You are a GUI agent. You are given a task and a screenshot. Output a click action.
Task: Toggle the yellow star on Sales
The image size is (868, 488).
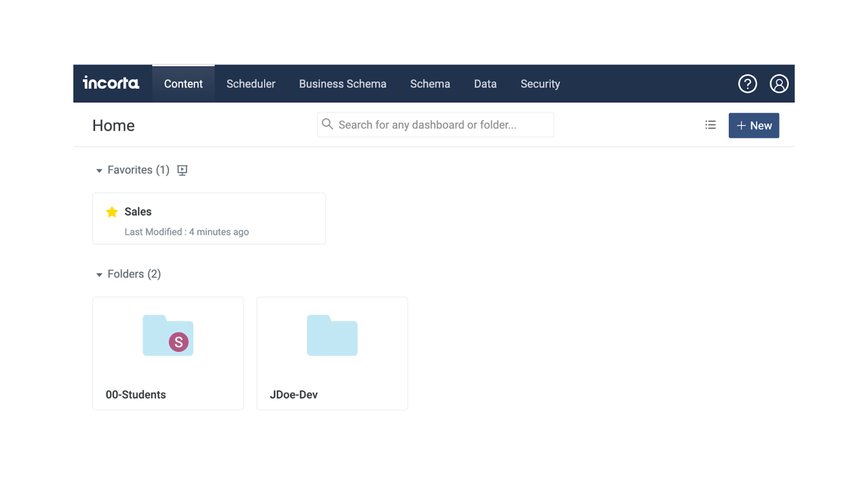pos(112,212)
